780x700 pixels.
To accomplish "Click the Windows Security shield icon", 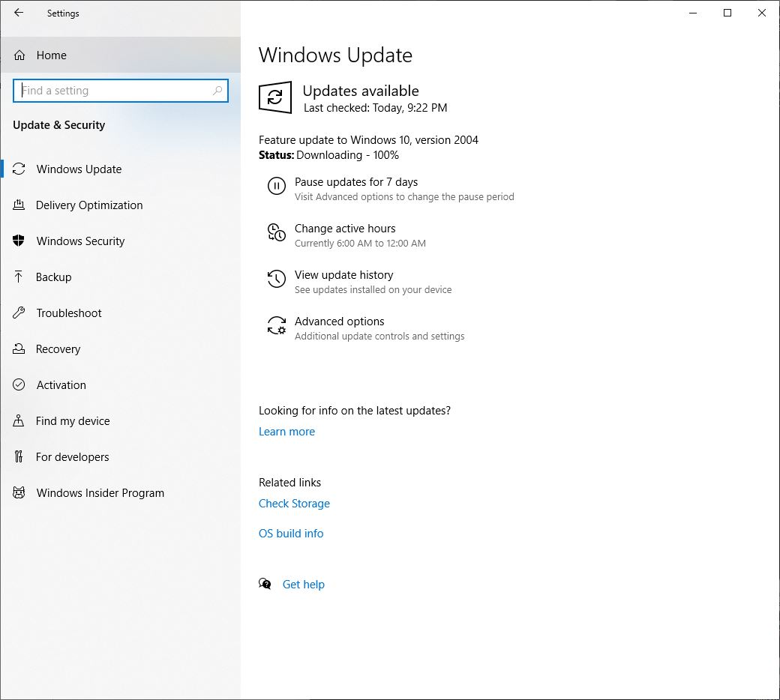I will (x=19, y=241).
